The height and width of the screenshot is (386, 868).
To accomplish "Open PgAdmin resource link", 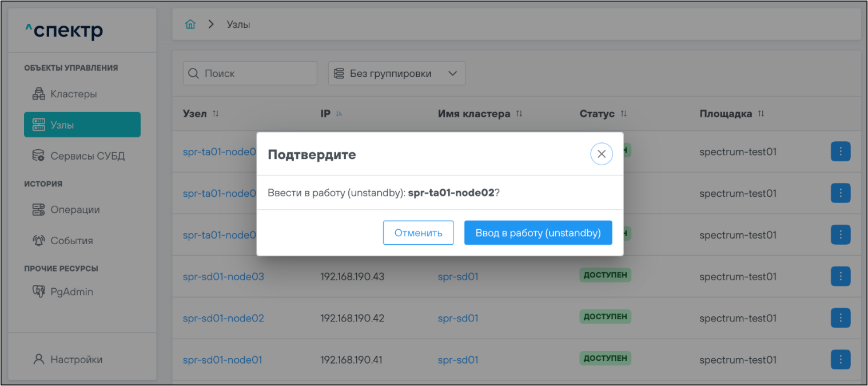I will pyautogui.click(x=71, y=292).
